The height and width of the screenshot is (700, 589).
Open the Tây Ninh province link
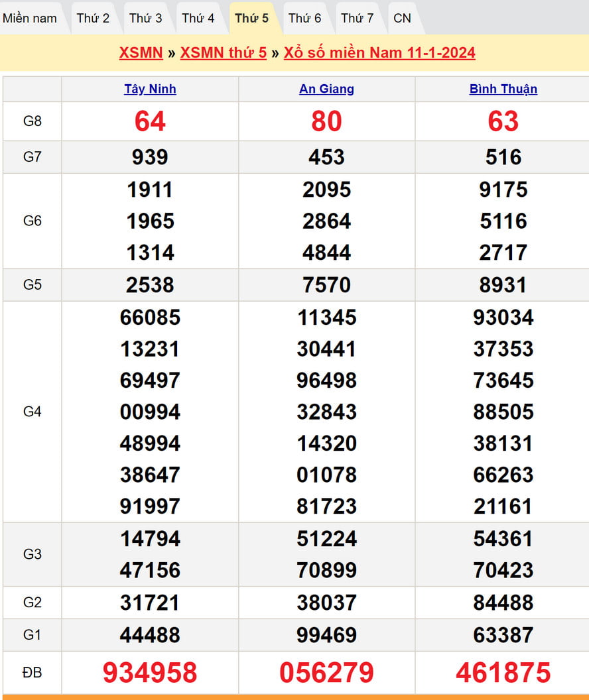[x=150, y=89]
